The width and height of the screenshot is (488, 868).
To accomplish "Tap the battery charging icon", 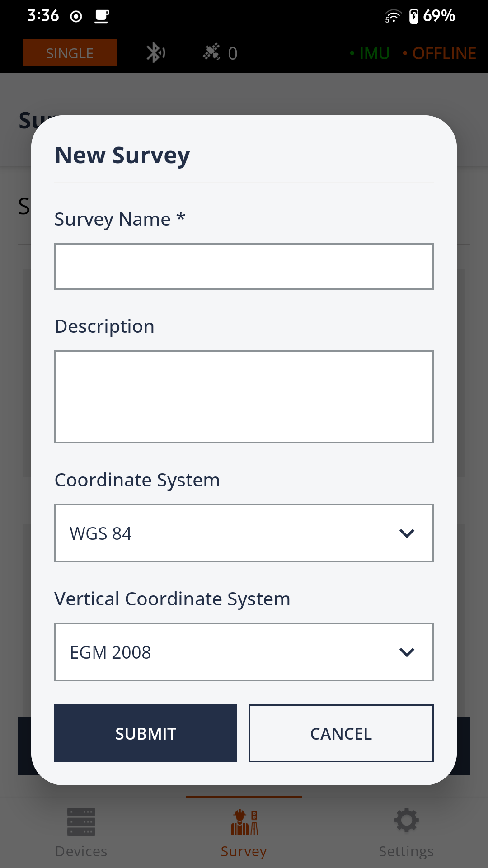I will (x=413, y=16).
